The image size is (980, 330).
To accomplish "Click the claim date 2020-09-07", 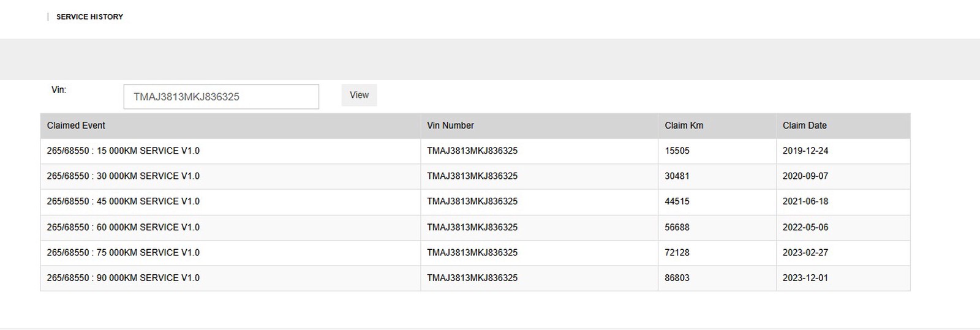I will [805, 176].
